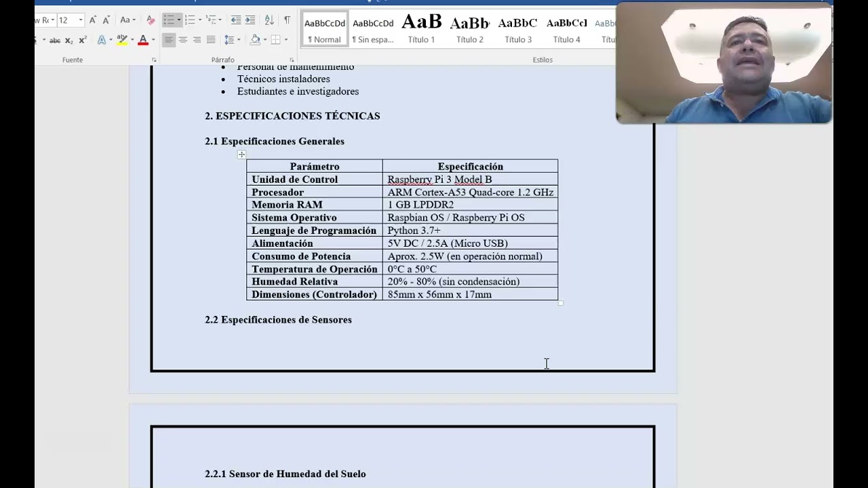Click the '2.2.1 Sensor de Humedad del Suelo' heading
868x488 pixels.
tap(285, 474)
